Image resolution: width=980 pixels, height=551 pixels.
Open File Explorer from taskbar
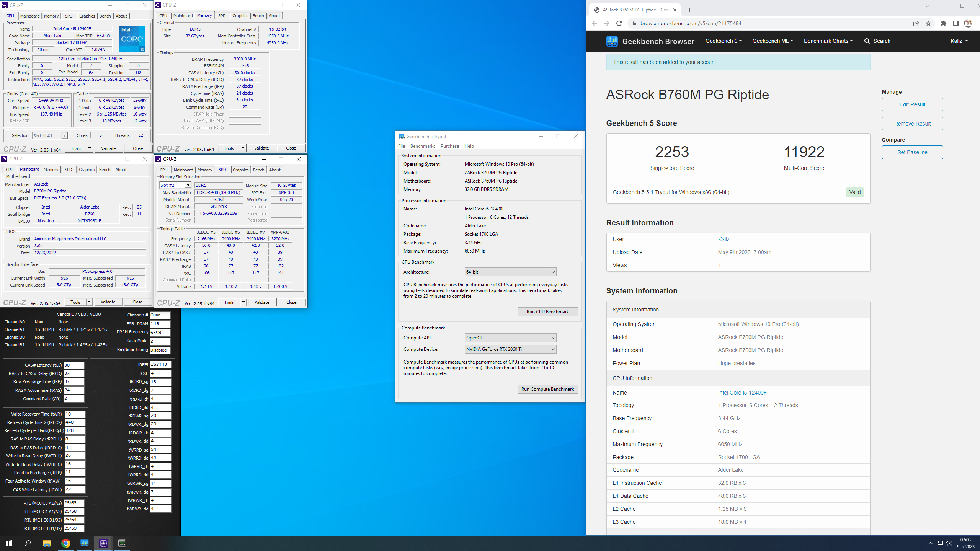pyautogui.click(x=47, y=543)
